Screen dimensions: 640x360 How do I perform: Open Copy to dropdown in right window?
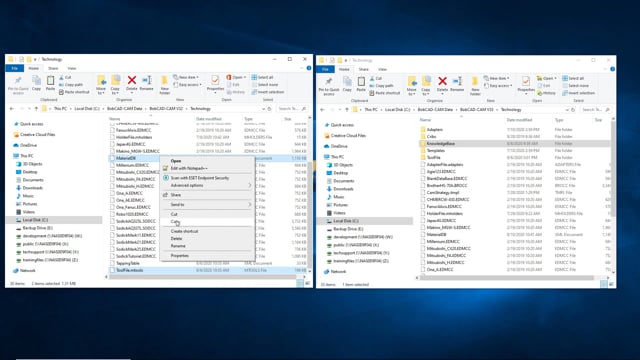click(x=426, y=86)
